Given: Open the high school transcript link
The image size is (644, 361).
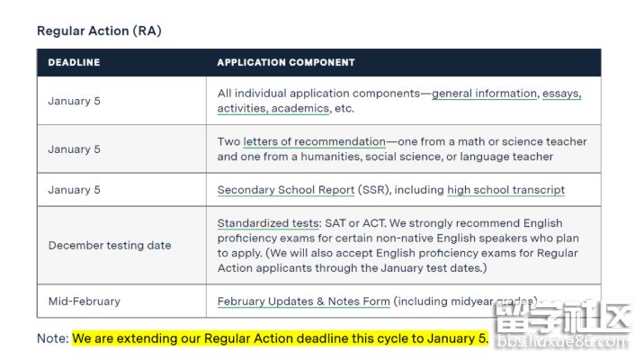Looking at the screenshot, I should click(505, 190).
